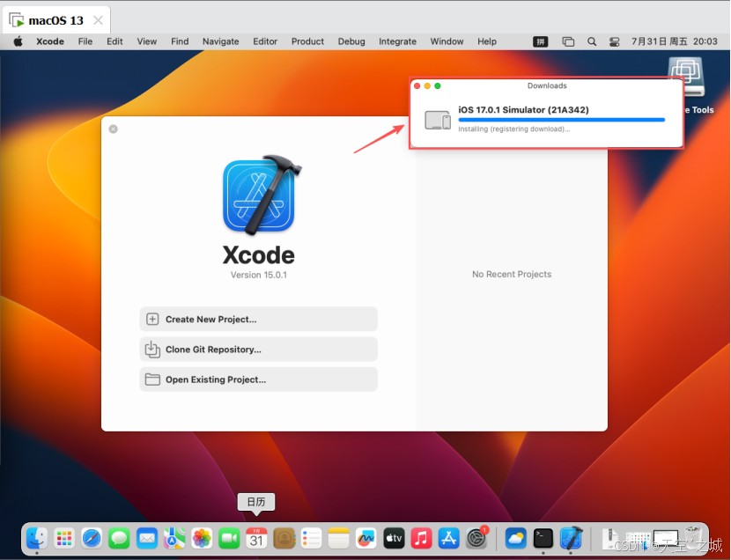The height and width of the screenshot is (560, 731).
Task: Open the Apple menu
Action: point(18,41)
